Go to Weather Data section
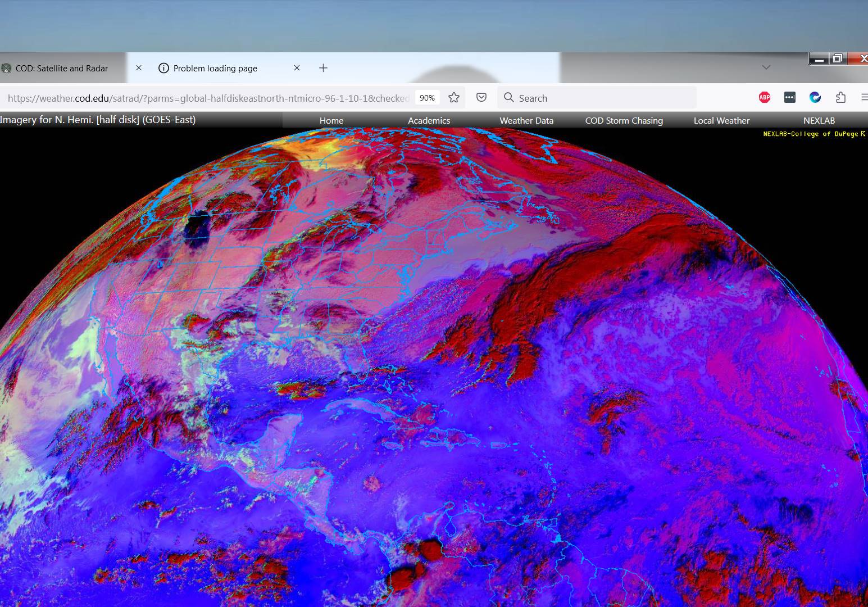 pyautogui.click(x=526, y=120)
